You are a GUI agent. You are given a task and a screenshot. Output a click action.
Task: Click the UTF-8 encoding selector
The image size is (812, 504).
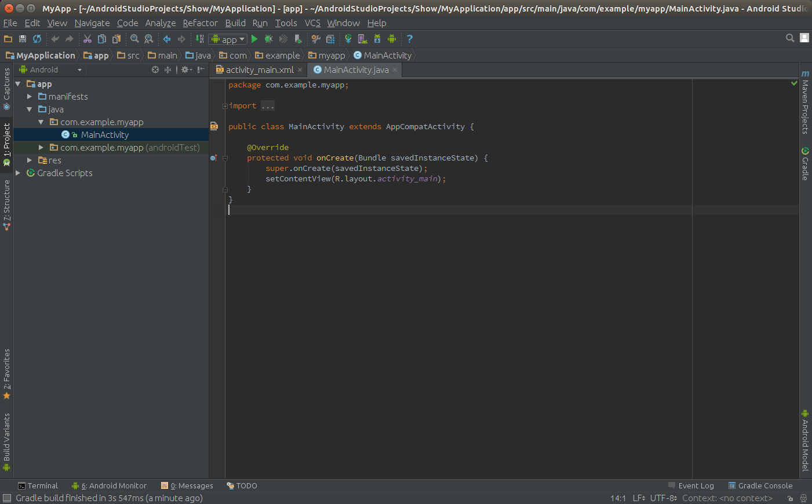point(664,498)
